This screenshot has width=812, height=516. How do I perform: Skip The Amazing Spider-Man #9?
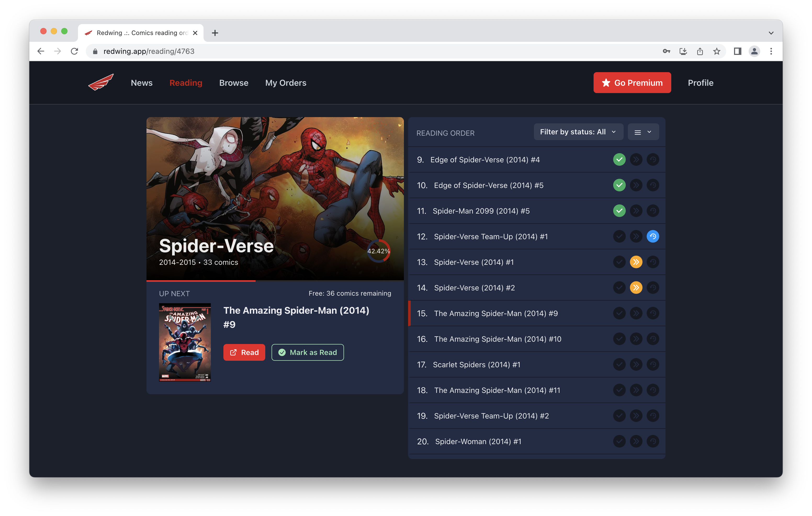coord(636,313)
